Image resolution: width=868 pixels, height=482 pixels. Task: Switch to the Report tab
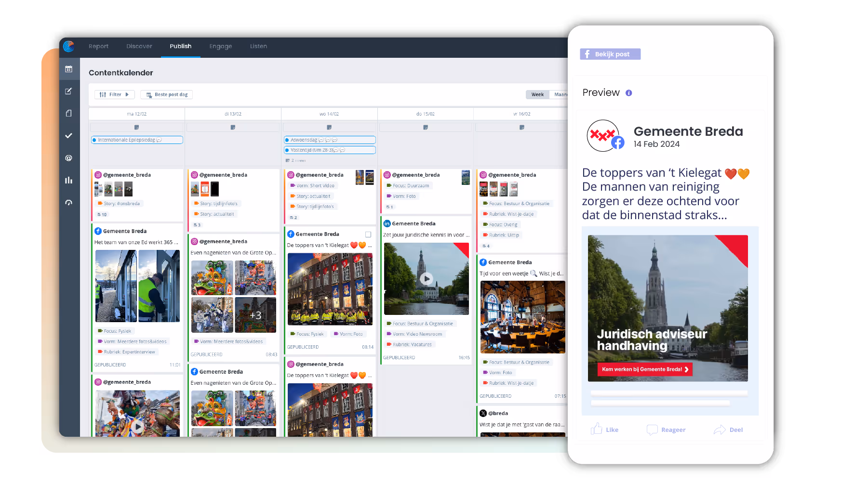(98, 46)
